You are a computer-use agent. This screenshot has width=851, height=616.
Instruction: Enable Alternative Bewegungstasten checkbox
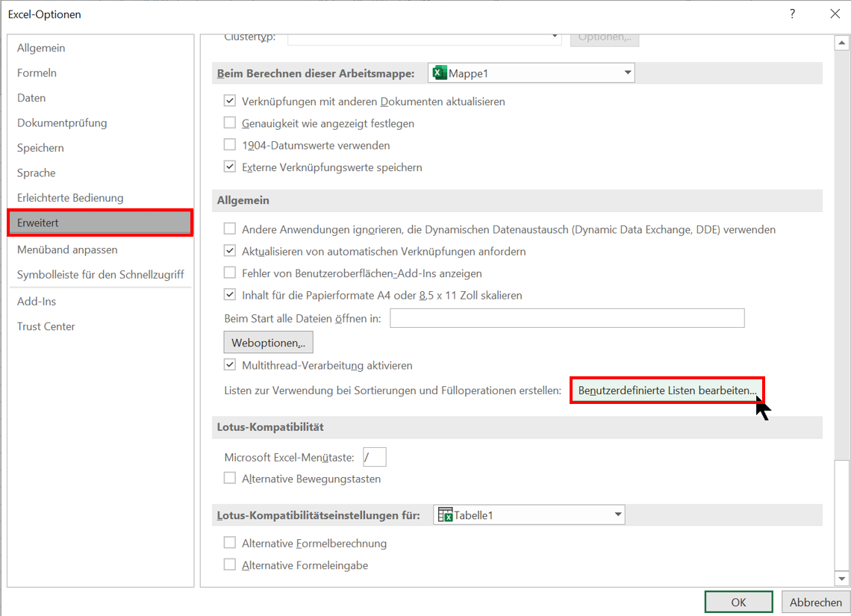click(230, 479)
